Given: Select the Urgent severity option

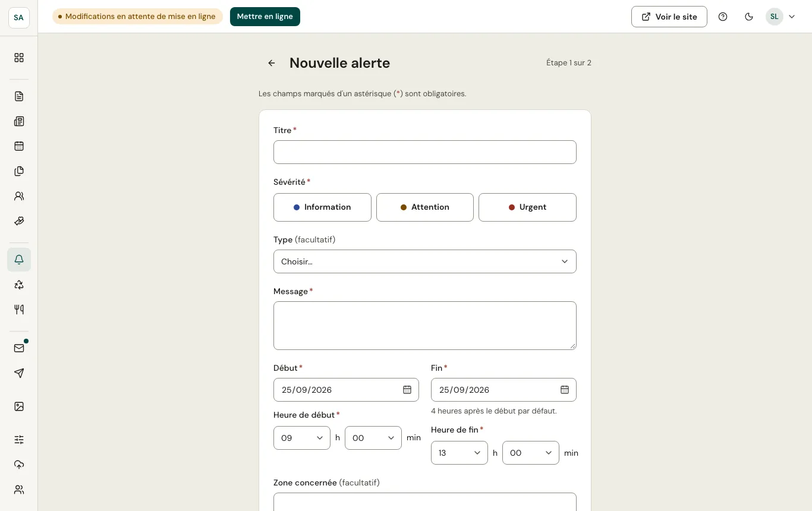Looking at the screenshot, I should click(527, 207).
